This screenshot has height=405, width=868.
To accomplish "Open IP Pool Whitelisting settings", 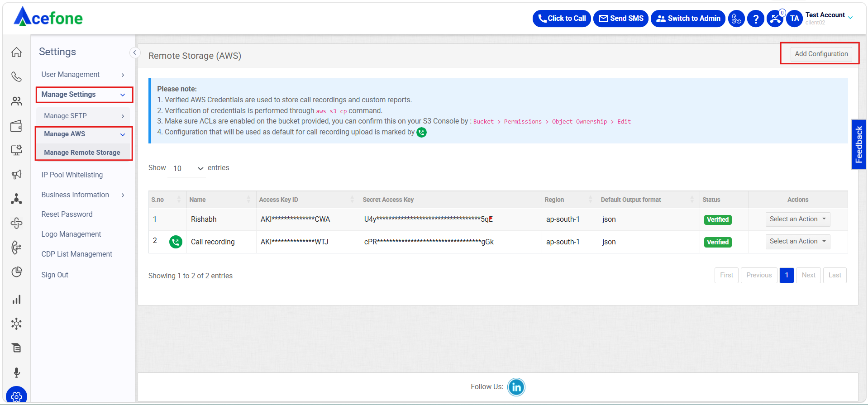I will point(72,175).
